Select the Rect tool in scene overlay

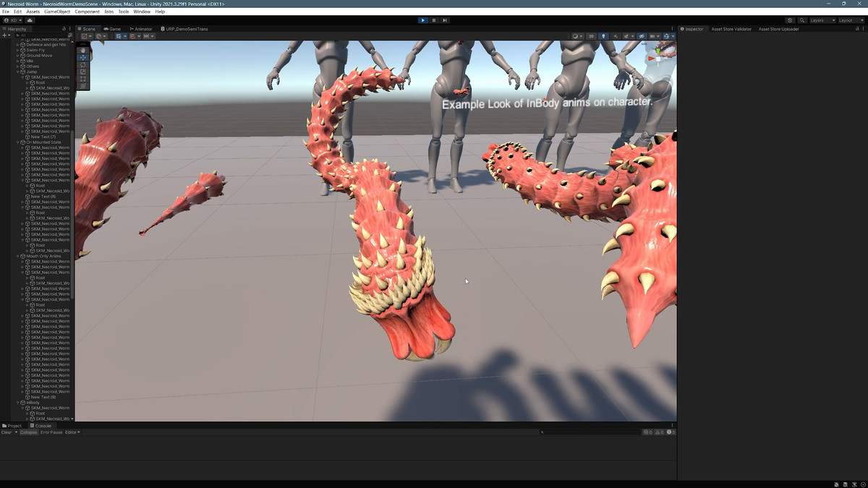coord(83,79)
